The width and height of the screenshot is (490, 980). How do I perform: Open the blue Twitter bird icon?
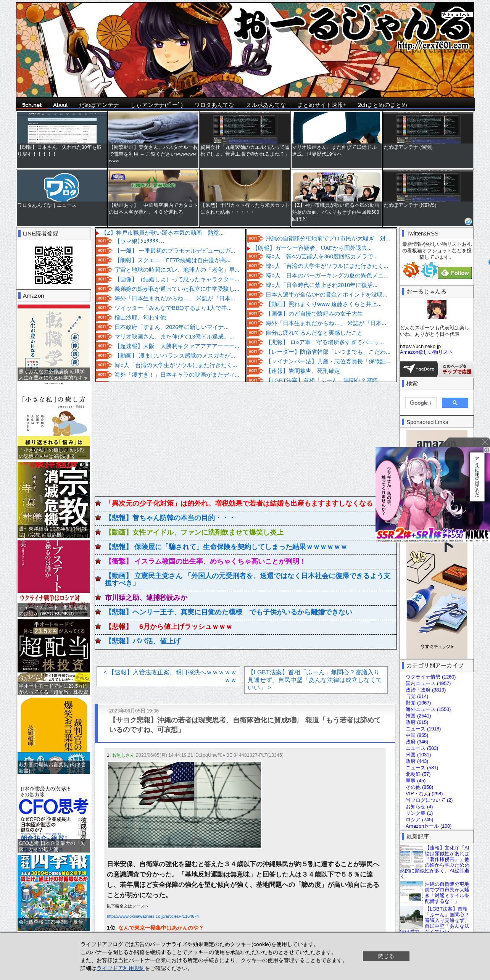click(429, 270)
